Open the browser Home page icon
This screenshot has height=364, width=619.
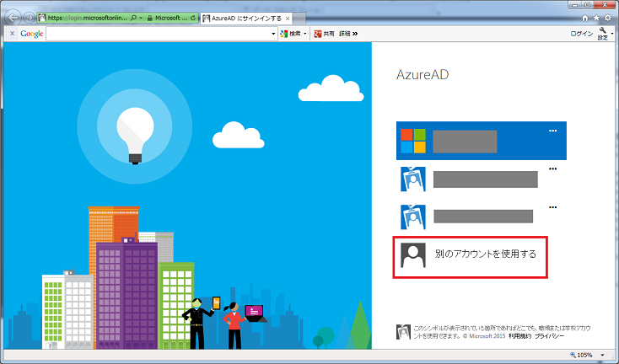tap(585, 18)
